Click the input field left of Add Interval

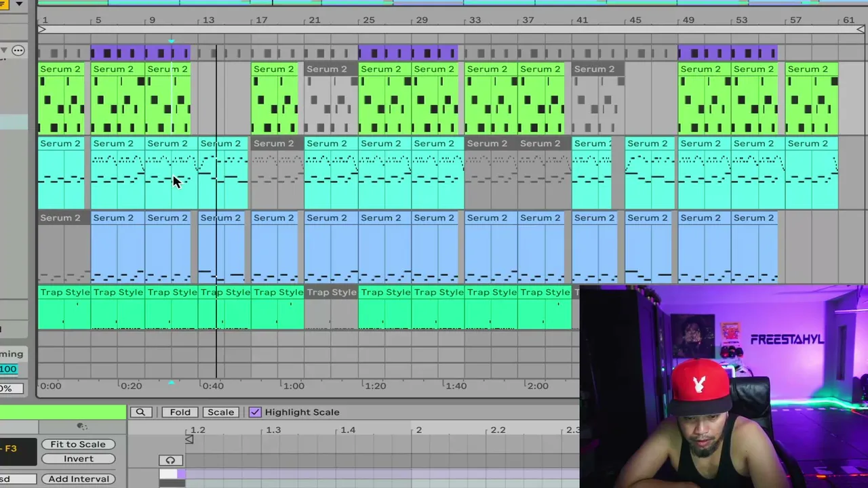coord(18,479)
